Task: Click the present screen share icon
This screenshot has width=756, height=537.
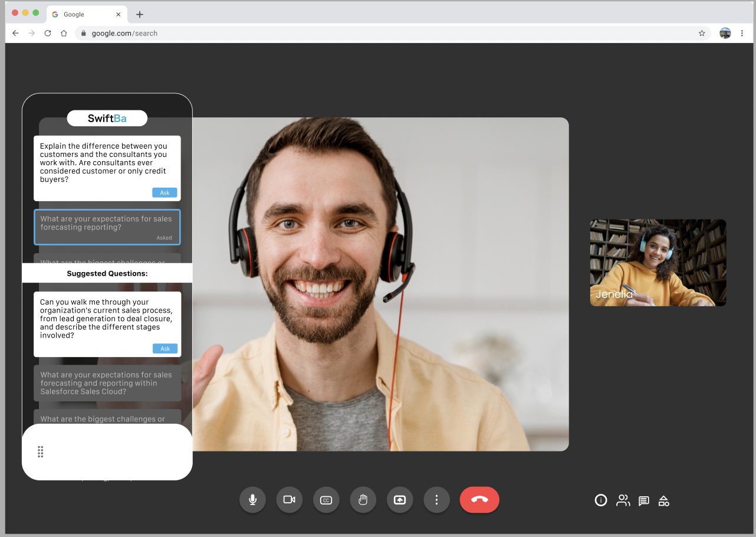Action: (400, 500)
